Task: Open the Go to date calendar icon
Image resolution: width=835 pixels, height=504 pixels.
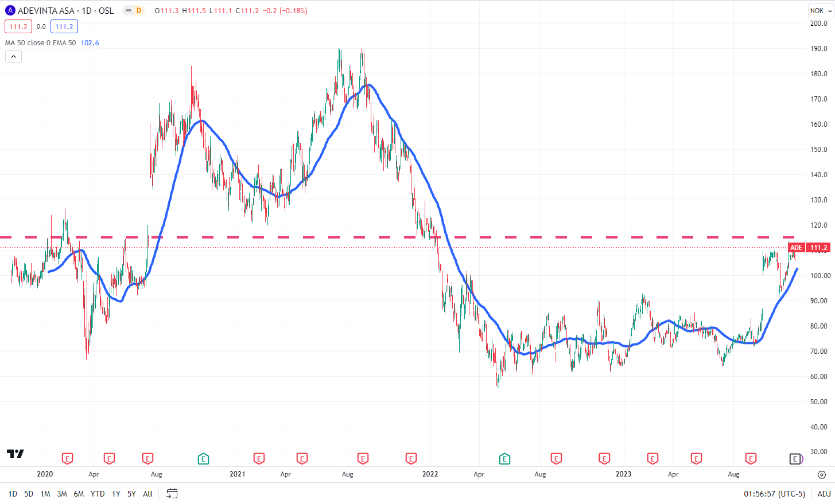Action: tap(172, 493)
